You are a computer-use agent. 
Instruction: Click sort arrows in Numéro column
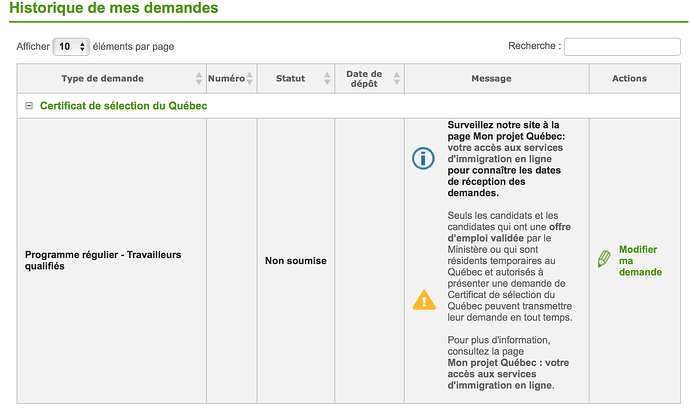(x=249, y=79)
